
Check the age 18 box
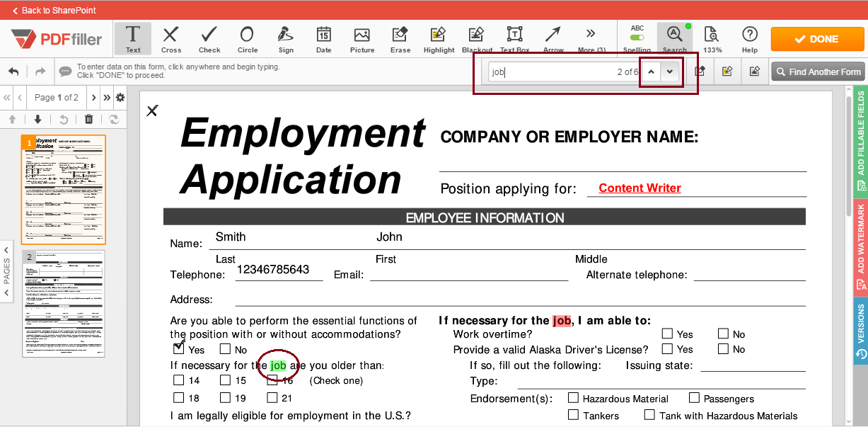pos(179,397)
